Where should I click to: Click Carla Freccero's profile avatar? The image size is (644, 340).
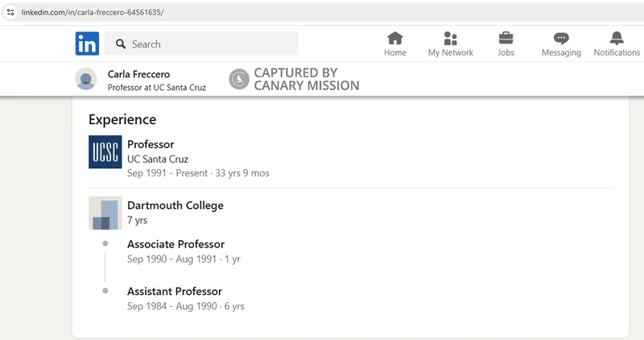click(x=86, y=79)
